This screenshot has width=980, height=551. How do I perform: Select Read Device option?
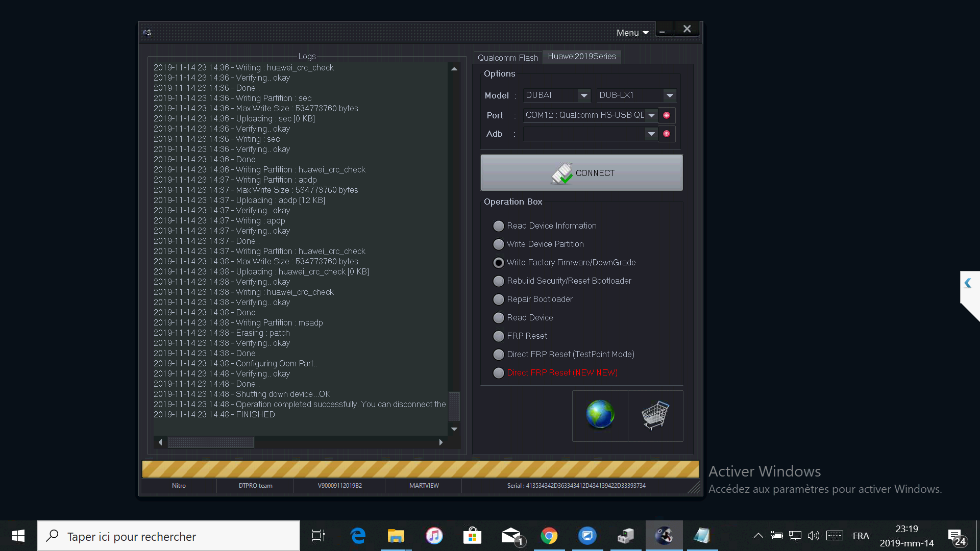click(523, 318)
